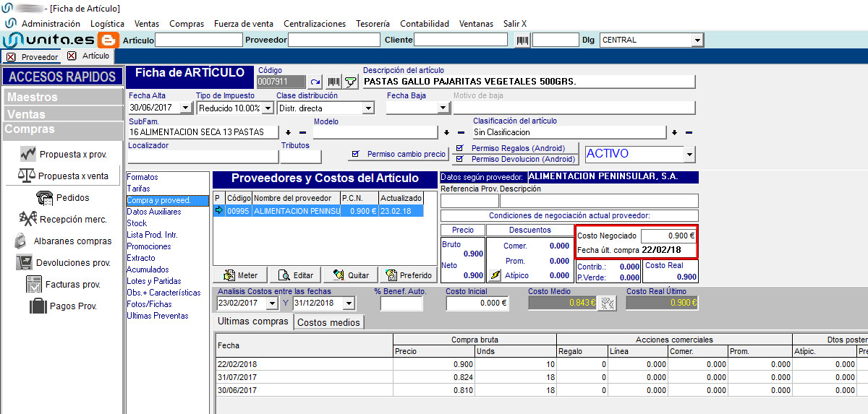Click the Facturas prov. checklist icon

tap(34, 284)
